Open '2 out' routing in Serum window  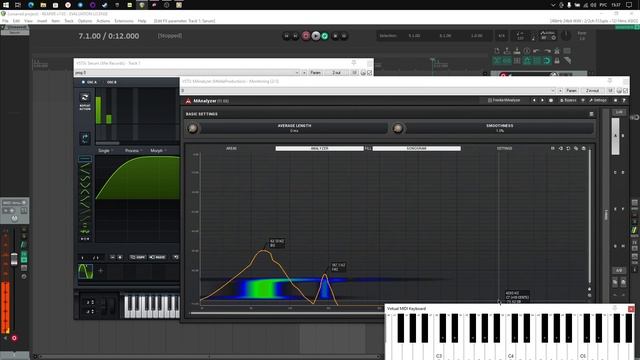[x=337, y=73]
